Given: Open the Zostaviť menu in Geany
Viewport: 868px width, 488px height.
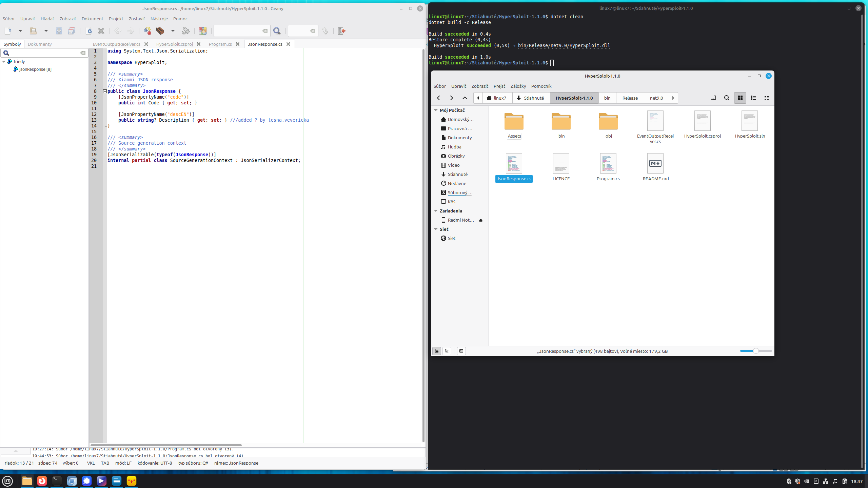Looking at the screenshot, I should pos(137,19).
